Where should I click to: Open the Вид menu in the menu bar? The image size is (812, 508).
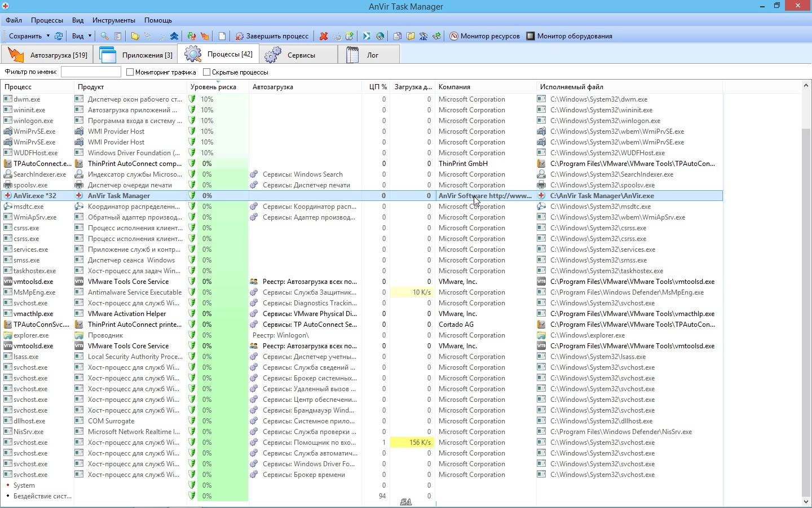[78, 20]
